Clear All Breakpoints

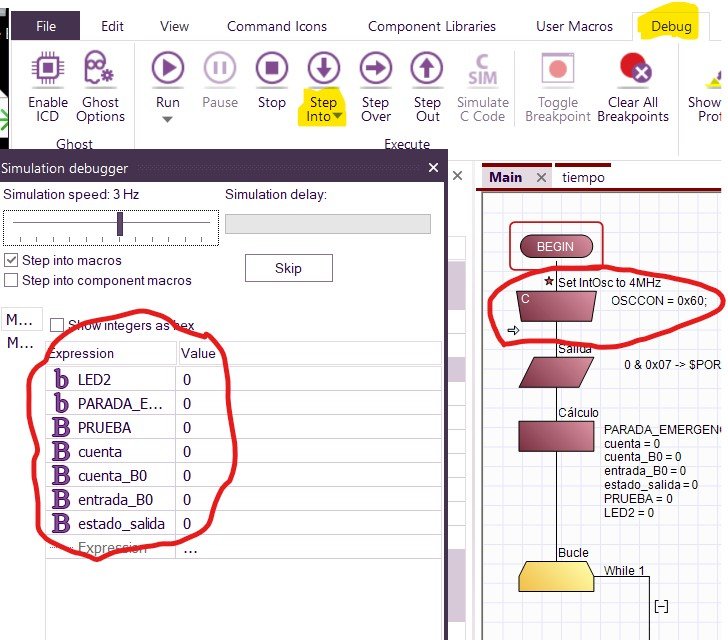633,88
